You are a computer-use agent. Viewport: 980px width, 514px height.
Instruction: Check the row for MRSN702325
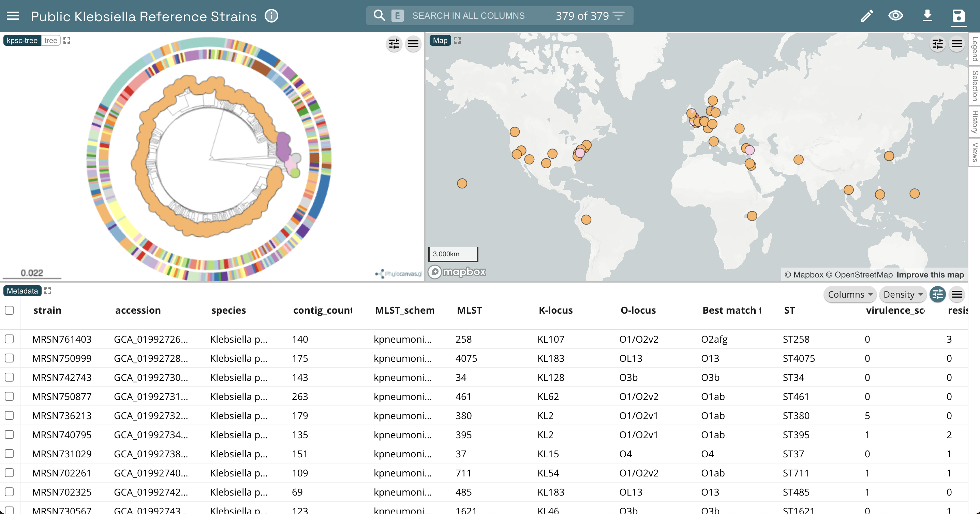point(10,492)
